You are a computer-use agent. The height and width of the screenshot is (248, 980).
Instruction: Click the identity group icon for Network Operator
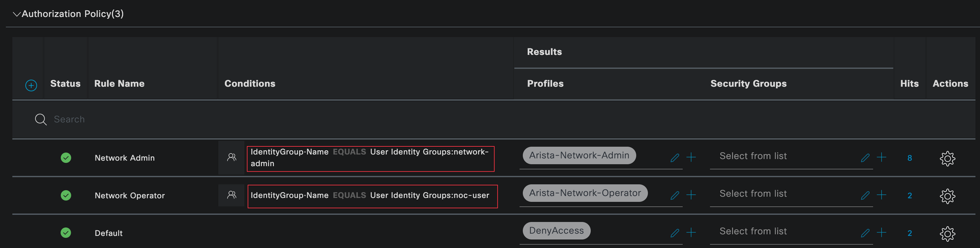pyautogui.click(x=231, y=195)
